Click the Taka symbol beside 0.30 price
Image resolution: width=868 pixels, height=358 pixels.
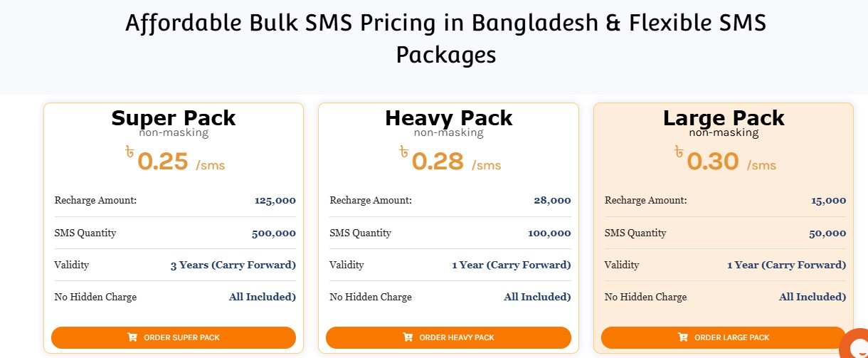click(x=679, y=152)
